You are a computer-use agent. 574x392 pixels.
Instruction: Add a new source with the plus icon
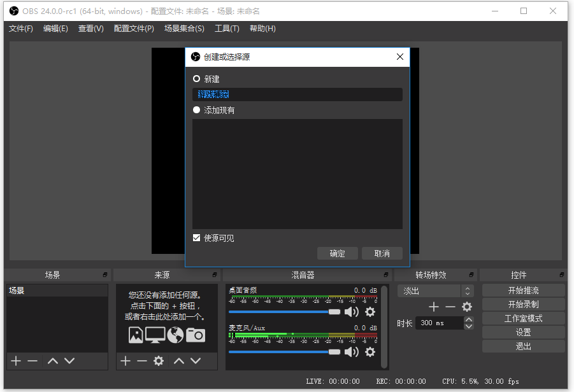click(125, 360)
